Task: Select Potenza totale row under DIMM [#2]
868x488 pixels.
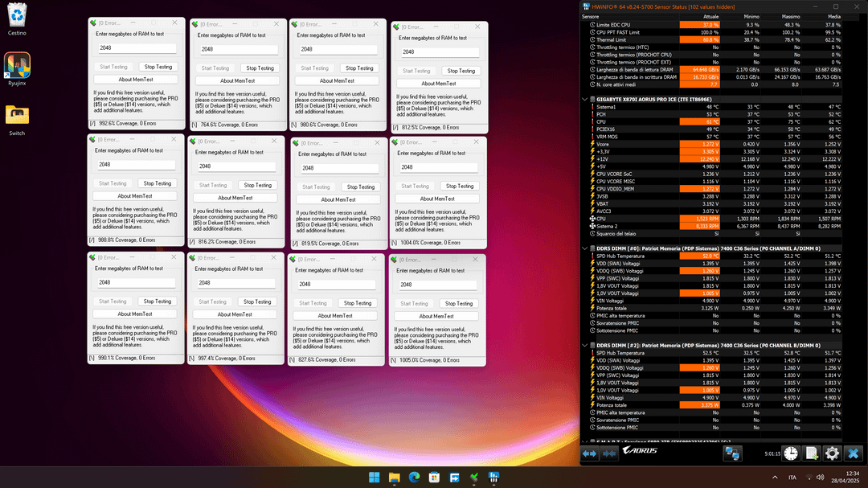Action: tap(711, 405)
